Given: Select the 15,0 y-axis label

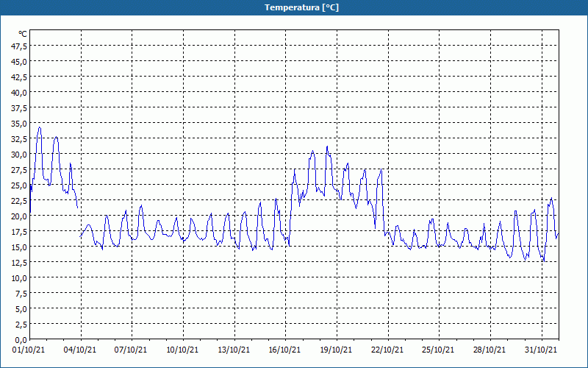Looking at the screenshot, I should (20, 247).
